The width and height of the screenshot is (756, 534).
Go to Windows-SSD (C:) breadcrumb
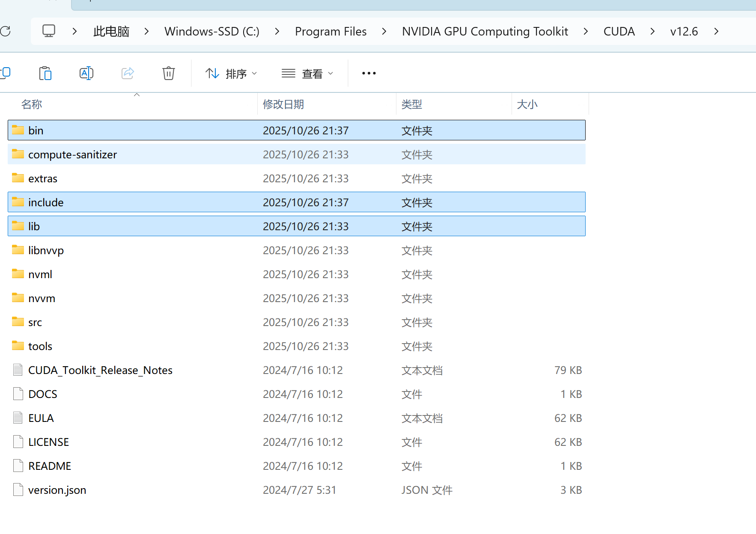(212, 31)
